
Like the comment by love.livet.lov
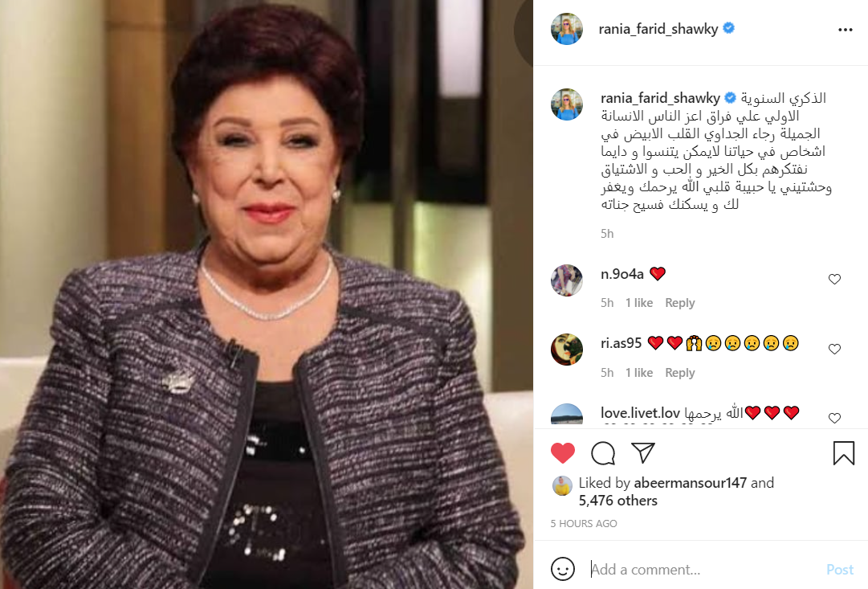point(834,419)
